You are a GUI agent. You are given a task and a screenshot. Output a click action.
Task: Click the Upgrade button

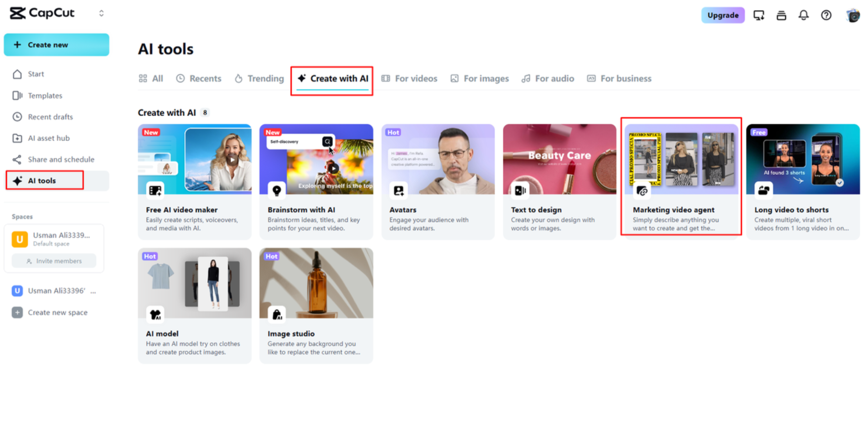coord(723,15)
